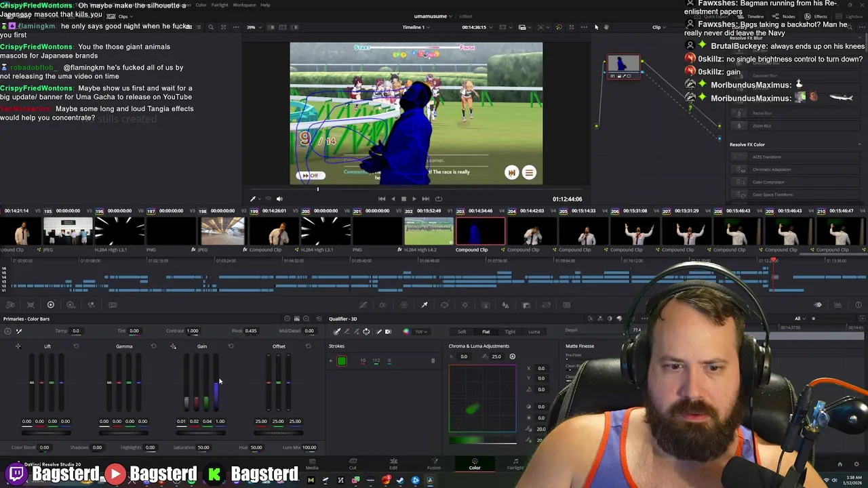This screenshot has width=868, height=488.
Task: Stop playback in viewer
Action: (403, 199)
